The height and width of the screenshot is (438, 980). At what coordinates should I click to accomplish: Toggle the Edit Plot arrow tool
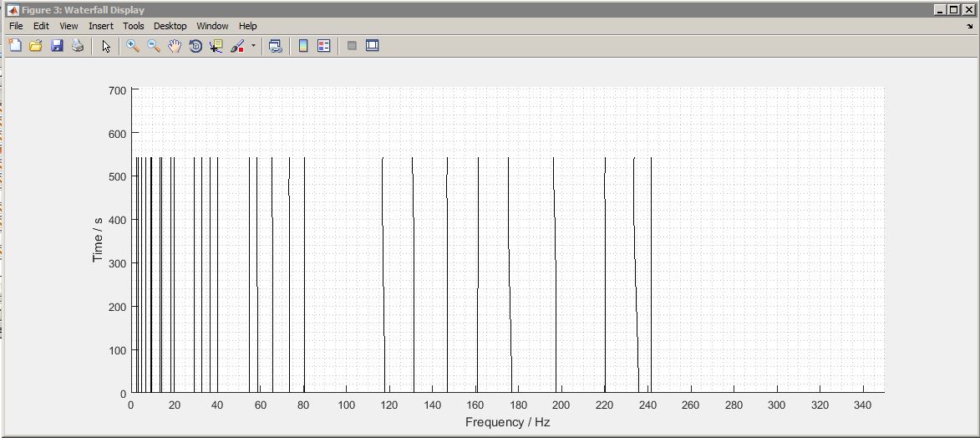coord(106,46)
